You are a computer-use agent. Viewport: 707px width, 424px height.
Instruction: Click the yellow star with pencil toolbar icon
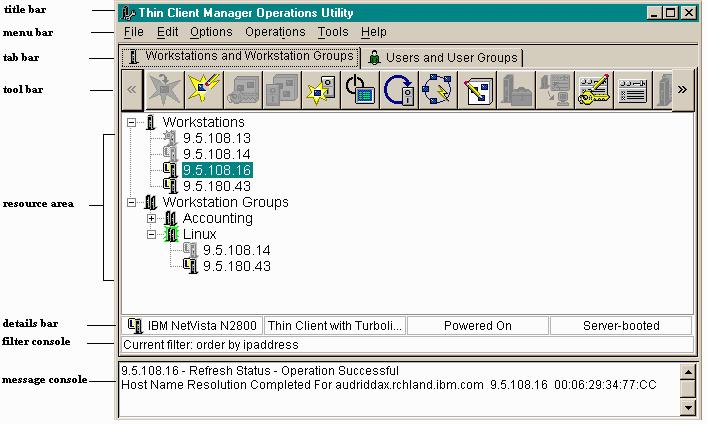pos(204,89)
